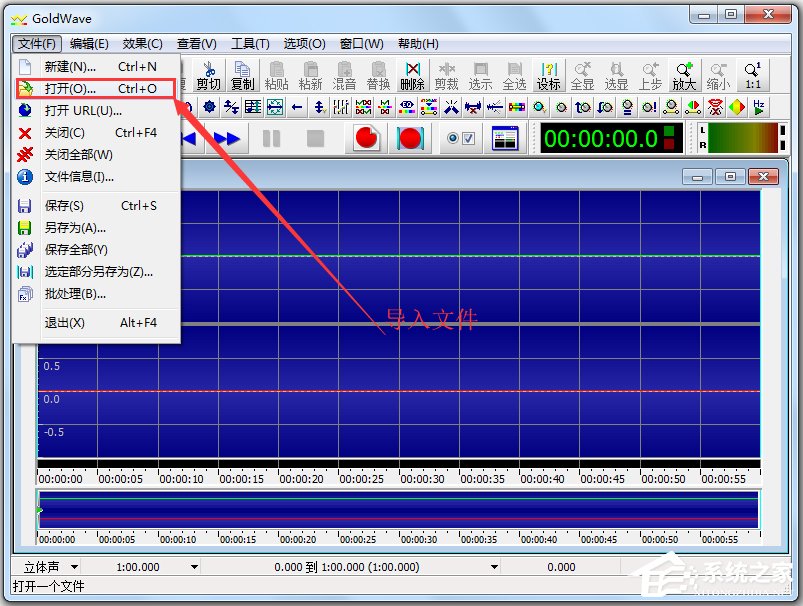Screen dimensions: 803x606
Task: Click the light bulb effect icon
Action: coord(627,107)
